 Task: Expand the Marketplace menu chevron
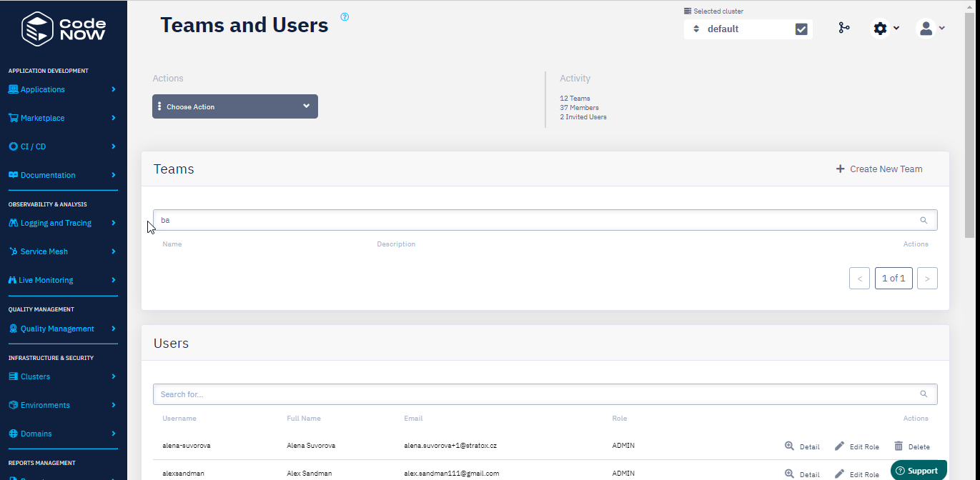[x=114, y=118]
